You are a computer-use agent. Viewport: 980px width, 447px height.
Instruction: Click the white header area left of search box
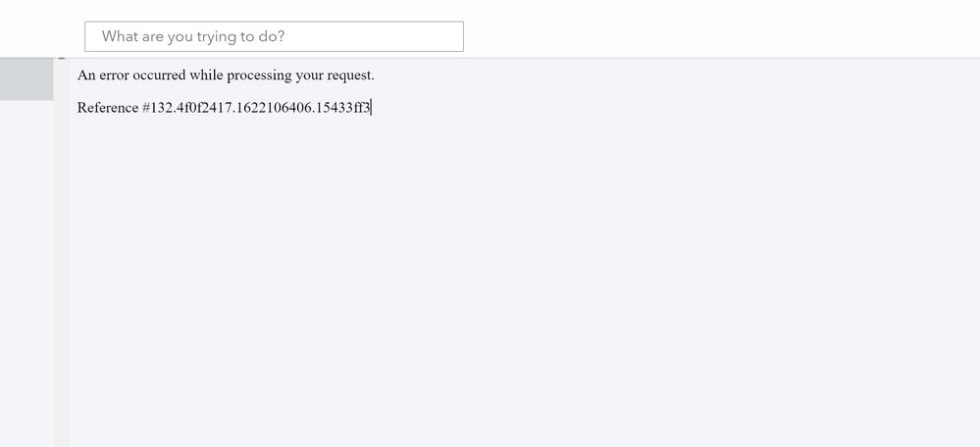click(x=42, y=28)
